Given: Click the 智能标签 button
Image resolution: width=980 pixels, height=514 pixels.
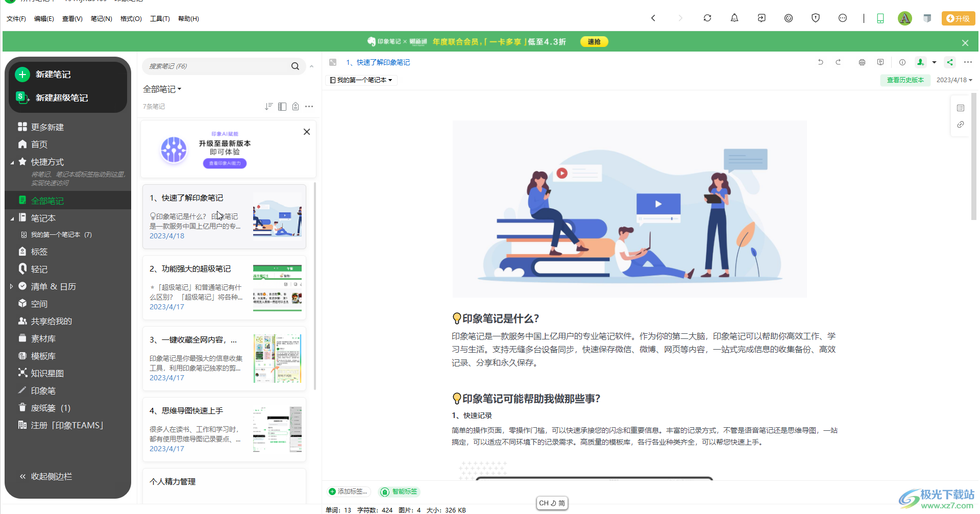Looking at the screenshot, I should (399, 492).
